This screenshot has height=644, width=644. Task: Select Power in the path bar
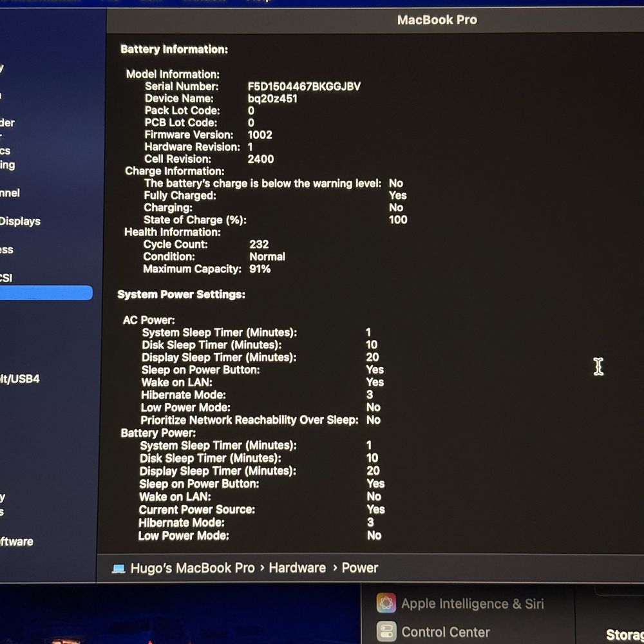coord(360,567)
